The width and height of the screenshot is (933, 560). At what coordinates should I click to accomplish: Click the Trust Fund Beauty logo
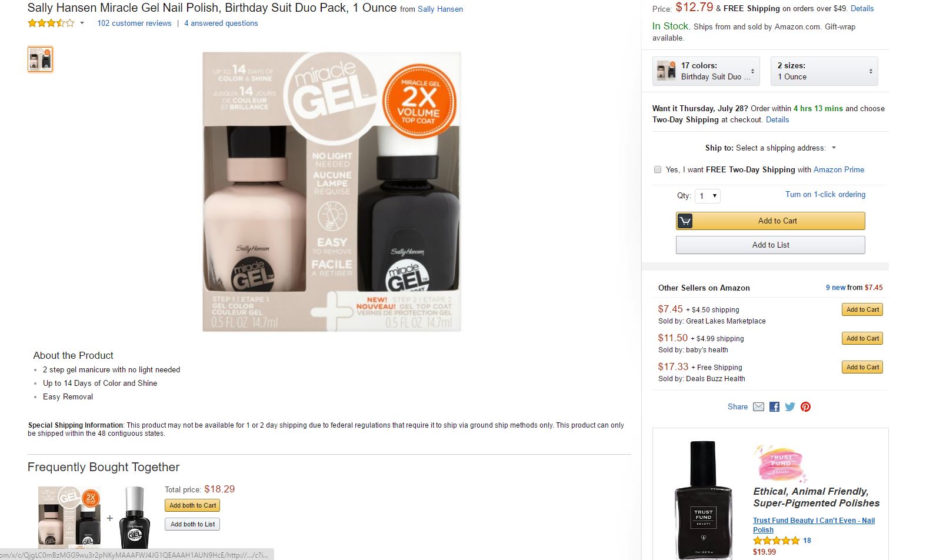click(x=780, y=464)
